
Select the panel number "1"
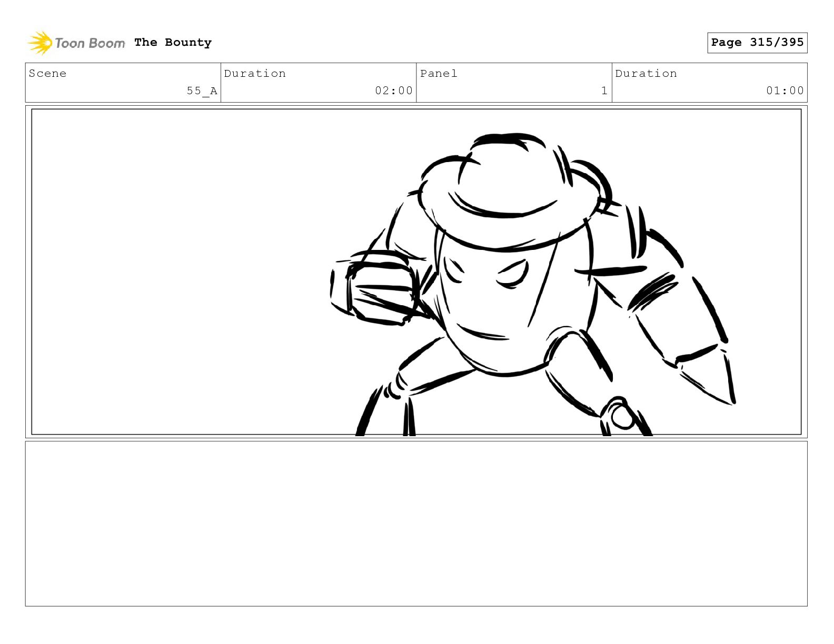(604, 90)
